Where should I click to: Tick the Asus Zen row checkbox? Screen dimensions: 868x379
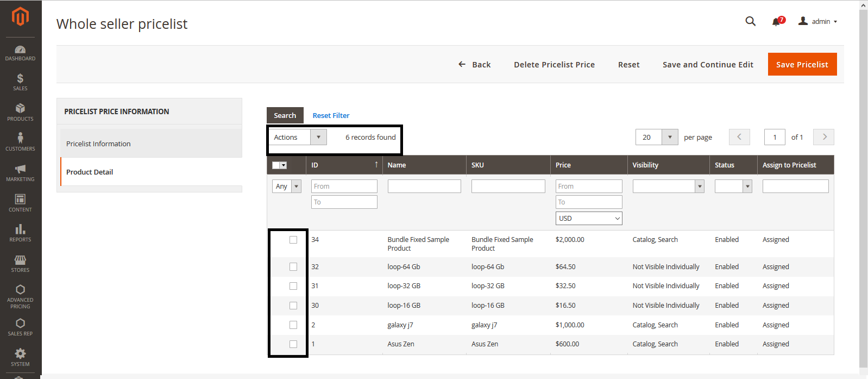293,344
